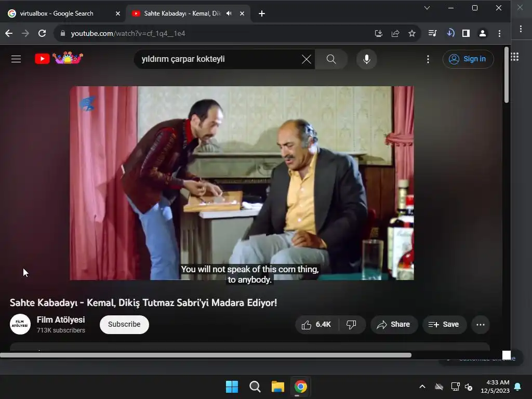The image size is (532, 399).
Task: Bookmark this tab with star icon
Action: (412, 33)
